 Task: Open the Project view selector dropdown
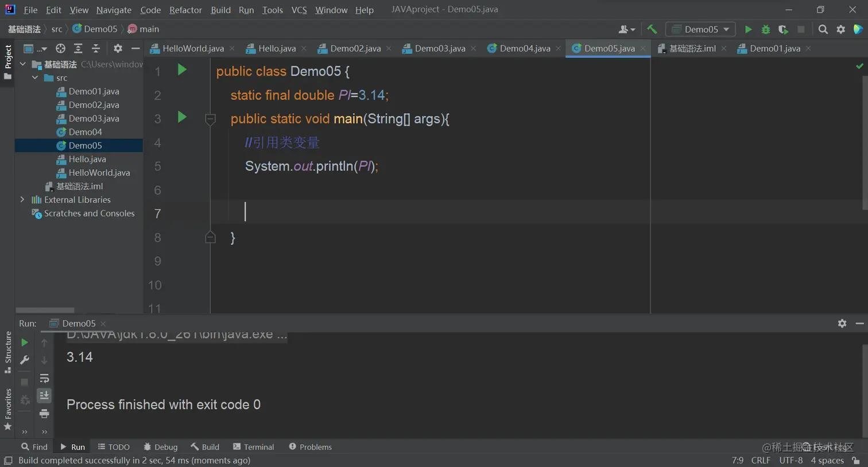[x=35, y=49]
